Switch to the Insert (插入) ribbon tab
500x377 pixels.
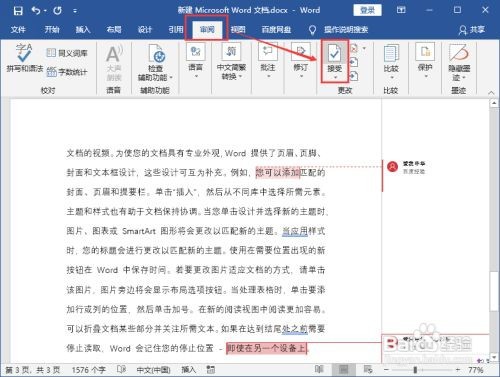pos(83,30)
